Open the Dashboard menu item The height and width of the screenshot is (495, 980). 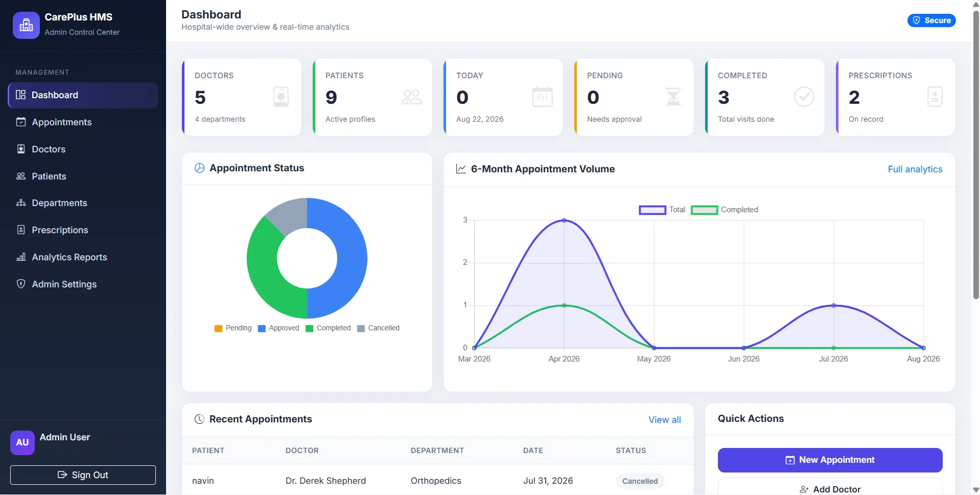coord(83,95)
